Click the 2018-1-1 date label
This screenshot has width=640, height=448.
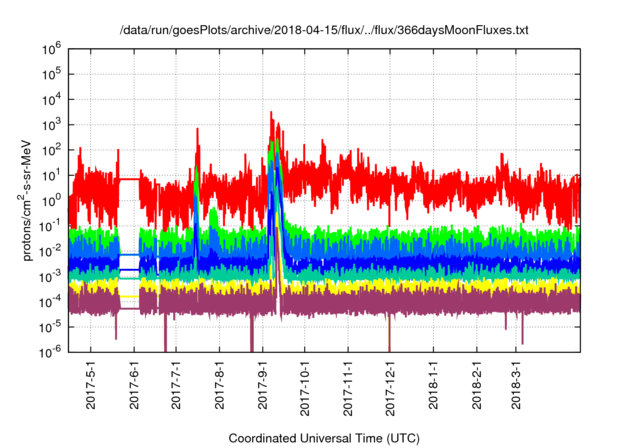tap(433, 385)
